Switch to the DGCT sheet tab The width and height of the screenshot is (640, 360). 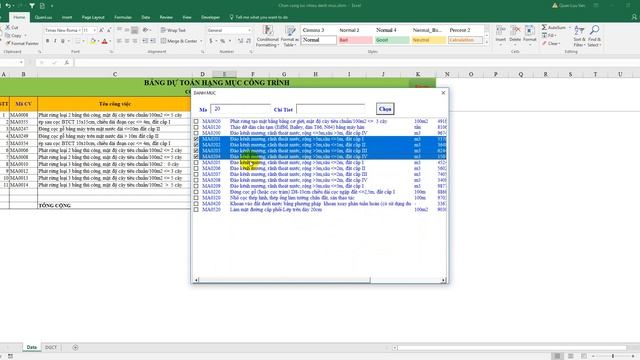[51, 347]
